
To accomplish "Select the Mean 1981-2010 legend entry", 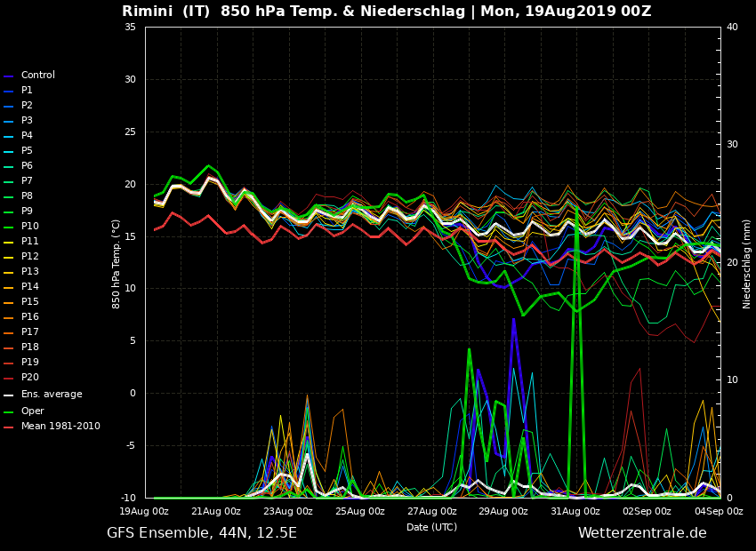I will point(60,427).
